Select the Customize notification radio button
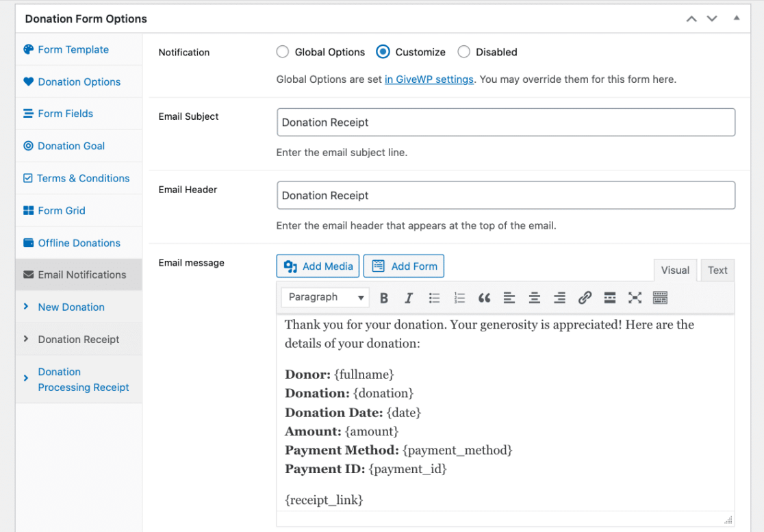This screenshot has width=764, height=532. tap(383, 51)
